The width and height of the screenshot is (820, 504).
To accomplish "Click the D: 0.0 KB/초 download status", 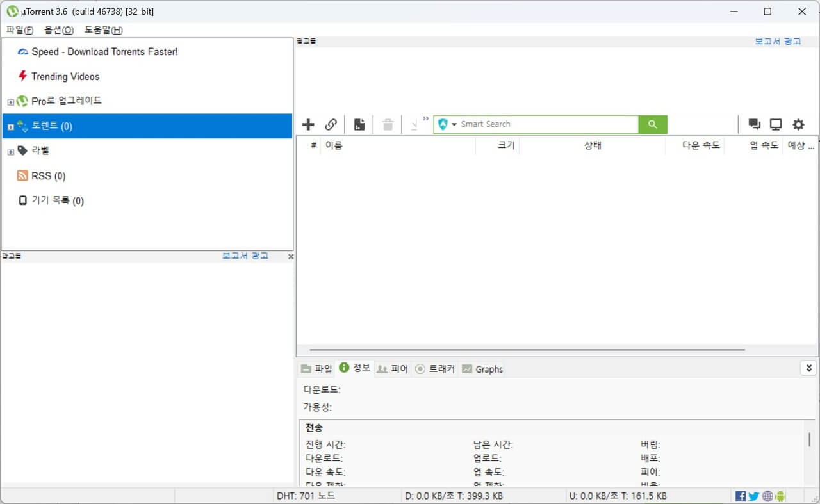I will tap(454, 496).
